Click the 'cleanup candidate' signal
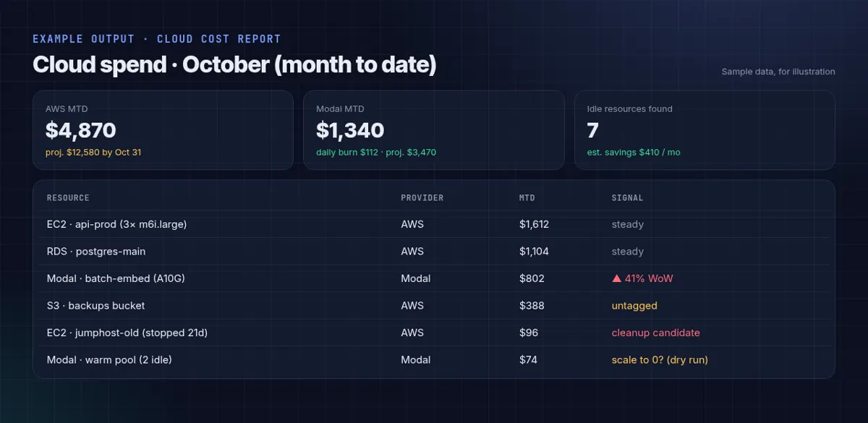Image resolution: width=868 pixels, height=423 pixels. (656, 333)
